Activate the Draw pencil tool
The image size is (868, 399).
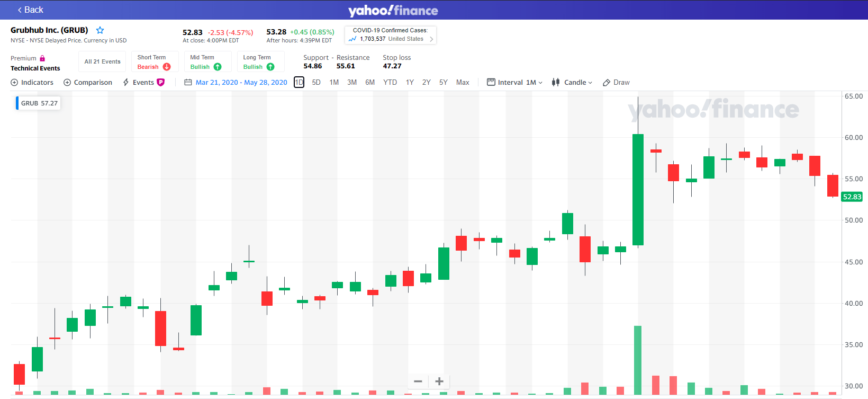point(617,82)
